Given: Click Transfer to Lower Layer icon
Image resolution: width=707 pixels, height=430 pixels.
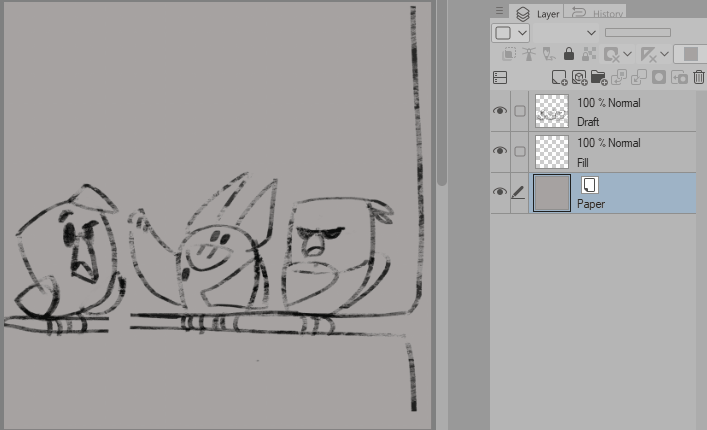Looking at the screenshot, I should (619, 78).
